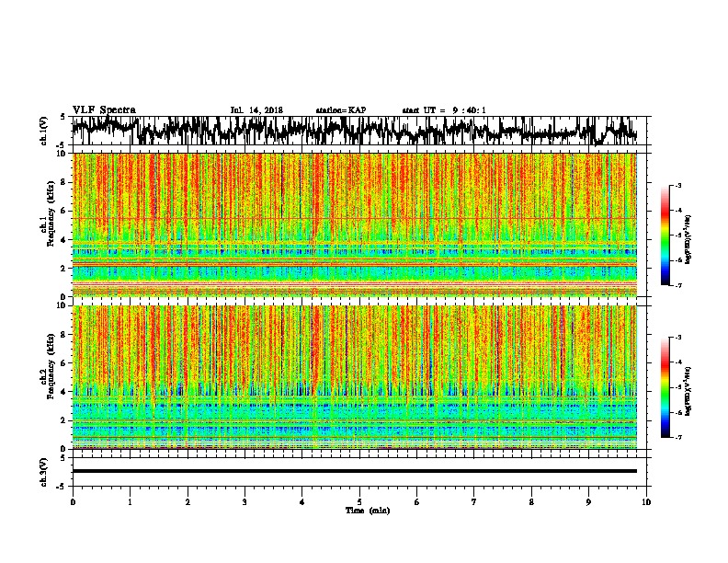Viewport: 728px width, 563px height.
Task: Click inside the ch.1 spectrogram panel
Action: tap(355, 224)
